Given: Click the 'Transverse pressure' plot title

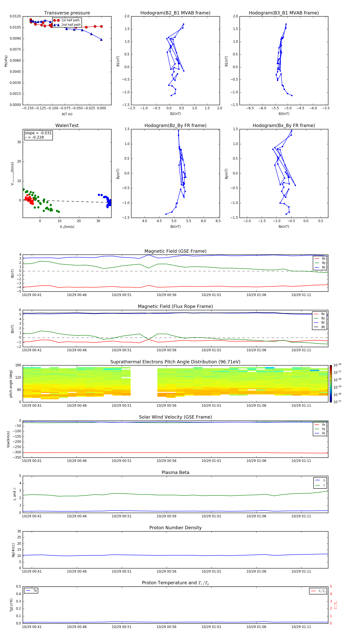Looking at the screenshot, I should pos(67,13).
